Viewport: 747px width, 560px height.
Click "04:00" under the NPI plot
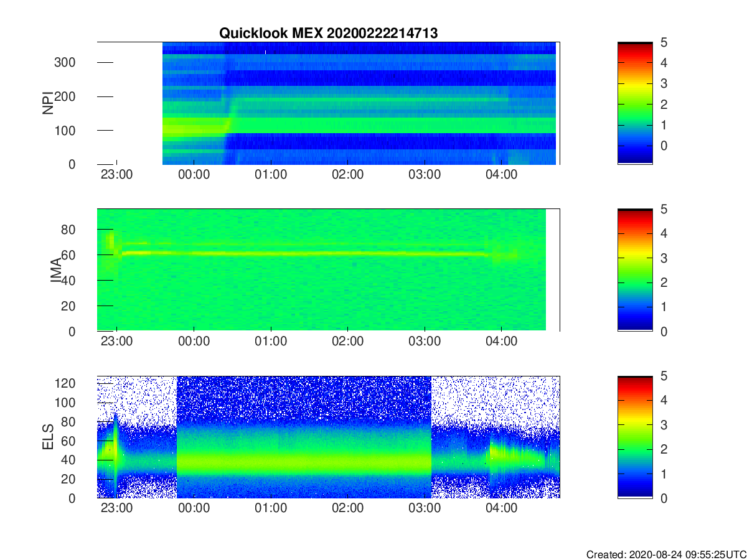[x=501, y=175]
